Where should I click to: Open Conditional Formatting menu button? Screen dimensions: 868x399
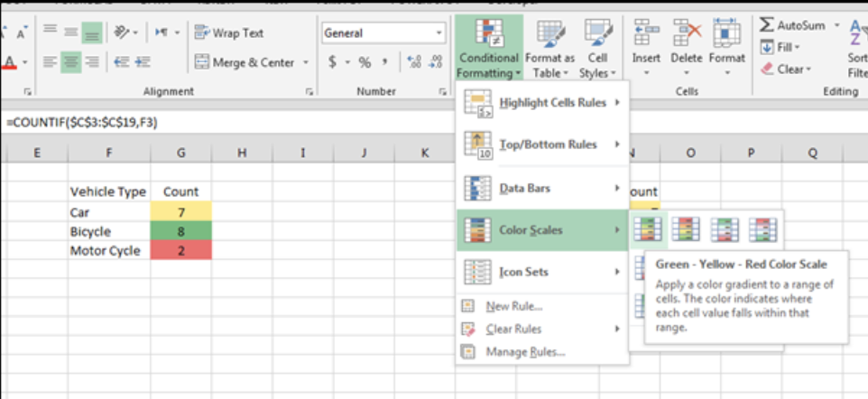pyautogui.click(x=489, y=49)
